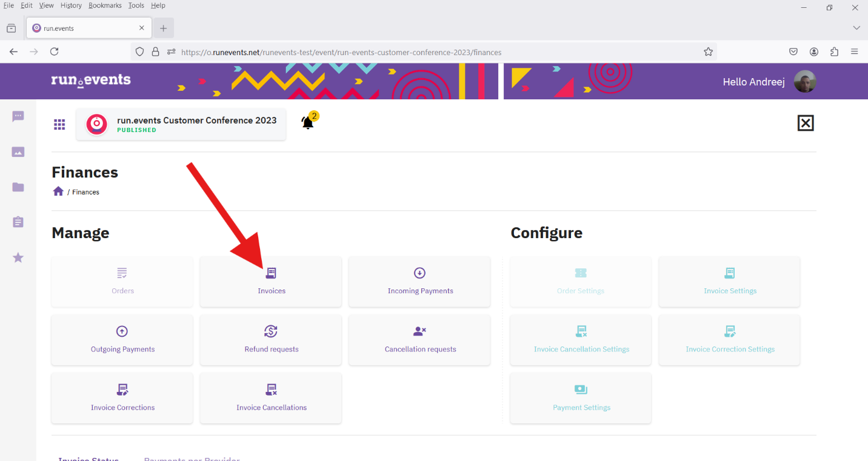Open Invoice Corrections

click(122, 398)
